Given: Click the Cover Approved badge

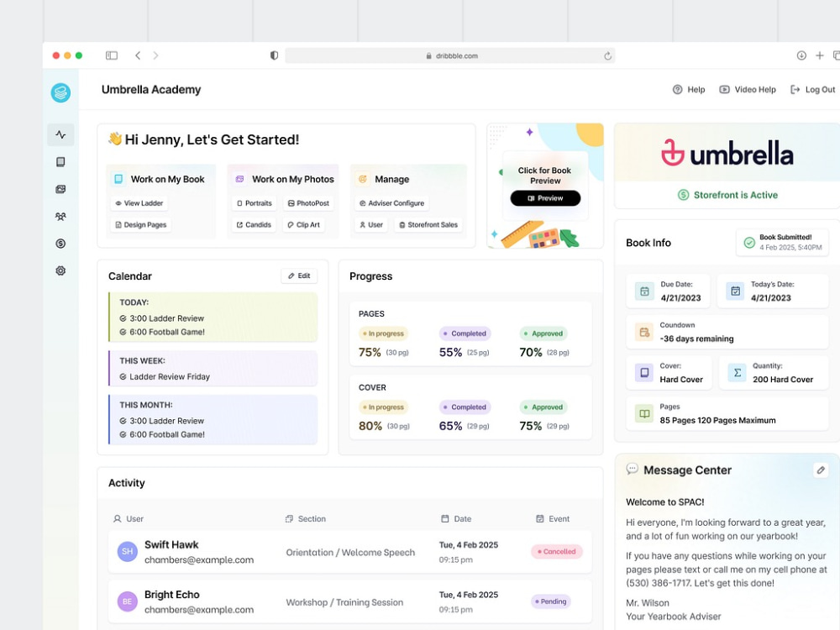Looking at the screenshot, I should pos(543,407).
